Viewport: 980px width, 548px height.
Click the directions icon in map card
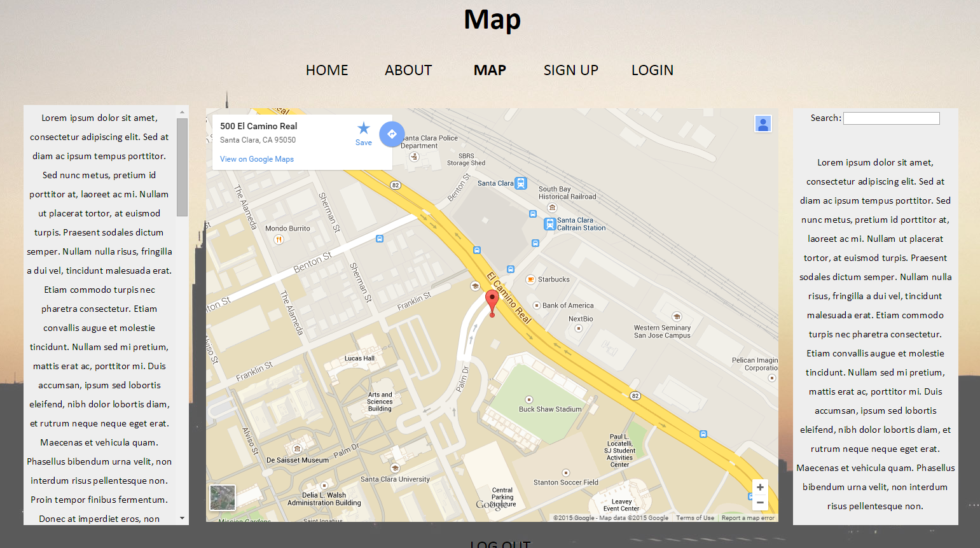coord(392,134)
